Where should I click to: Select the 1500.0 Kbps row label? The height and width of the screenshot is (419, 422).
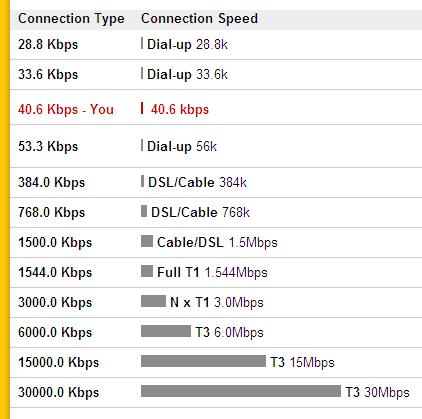pyautogui.click(x=55, y=243)
